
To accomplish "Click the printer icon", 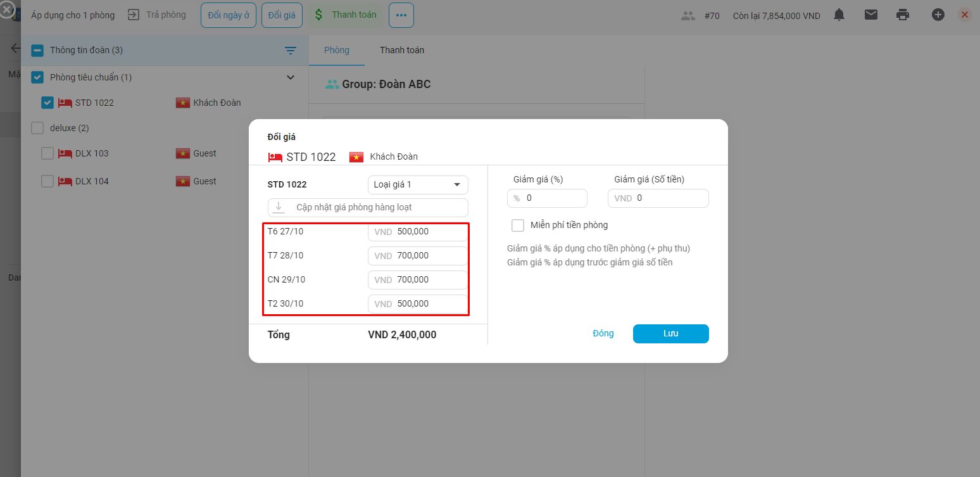I will [903, 15].
